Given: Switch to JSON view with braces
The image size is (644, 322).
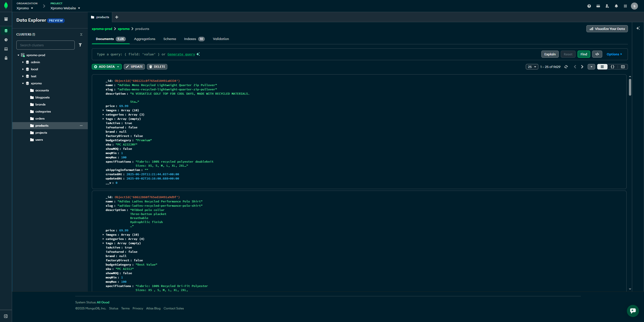Looking at the screenshot, I should (613, 67).
